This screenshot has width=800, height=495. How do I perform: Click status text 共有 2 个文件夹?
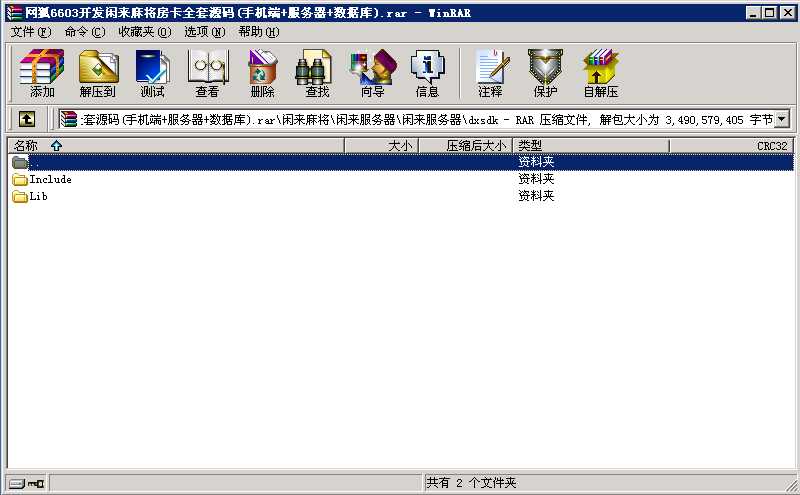coord(471,483)
